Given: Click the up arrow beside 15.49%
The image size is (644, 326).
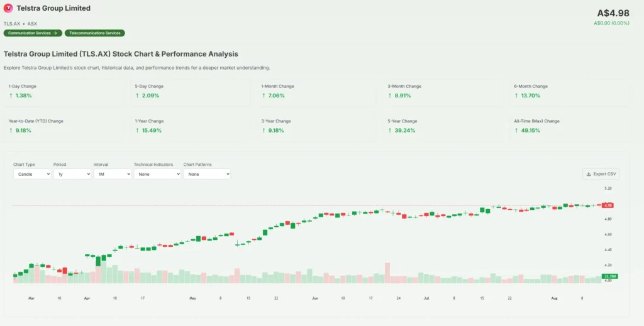Looking at the screenshot, I should click(x=137, y=131).
